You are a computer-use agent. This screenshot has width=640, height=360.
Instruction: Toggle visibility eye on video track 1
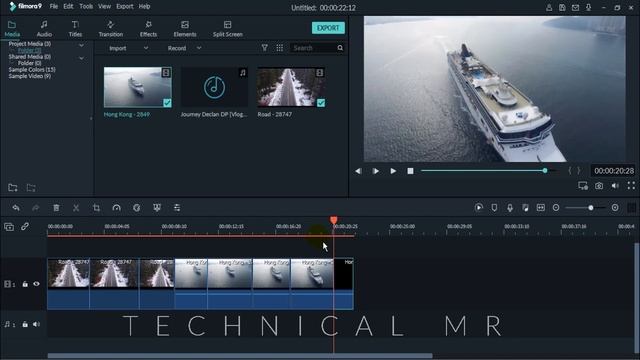(36, 284)
